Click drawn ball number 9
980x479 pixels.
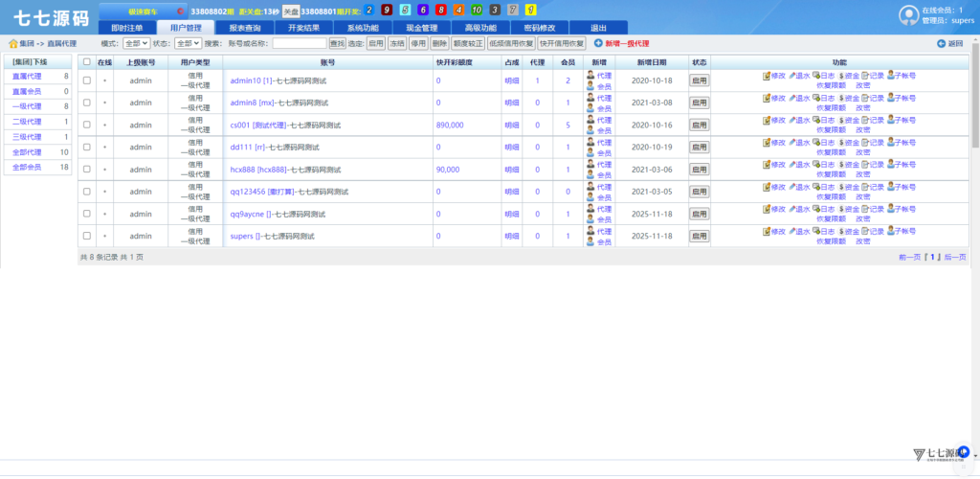click(x=387, y=10)
